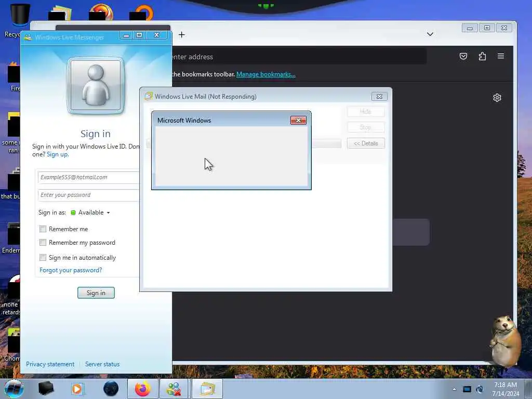Open the Firefox extensions puzzle icon
This screenshot has height=399, width=532.
click(x=482, y=56)
